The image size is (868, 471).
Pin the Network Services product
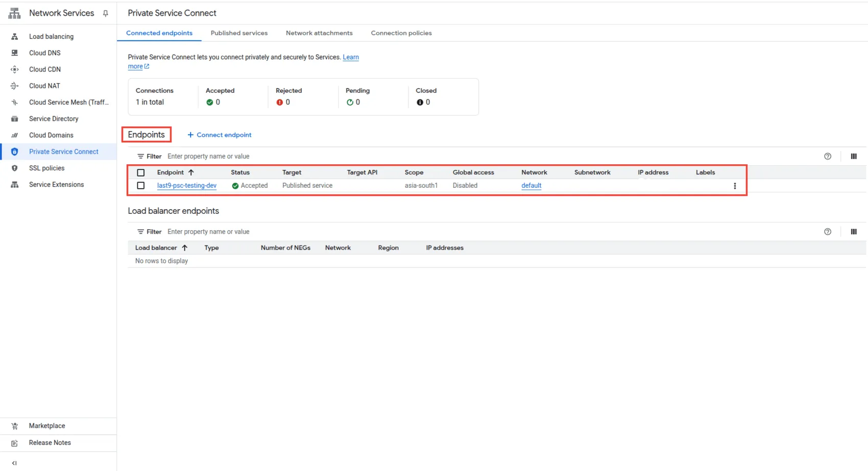click(106, 14)
